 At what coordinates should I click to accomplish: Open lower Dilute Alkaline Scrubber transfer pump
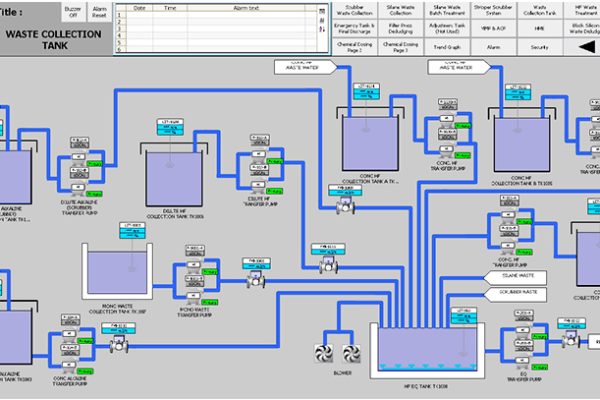(78, 188)
